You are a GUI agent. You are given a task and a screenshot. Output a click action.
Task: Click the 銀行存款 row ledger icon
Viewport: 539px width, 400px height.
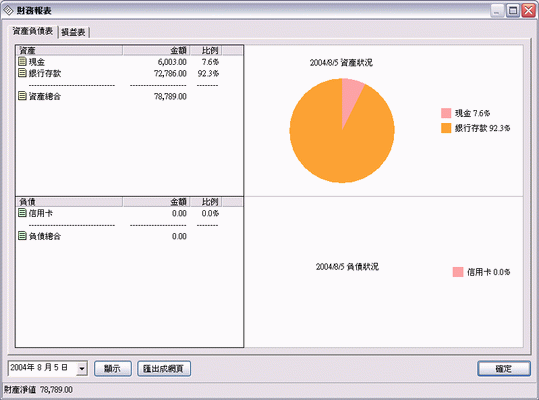(22, 73)
